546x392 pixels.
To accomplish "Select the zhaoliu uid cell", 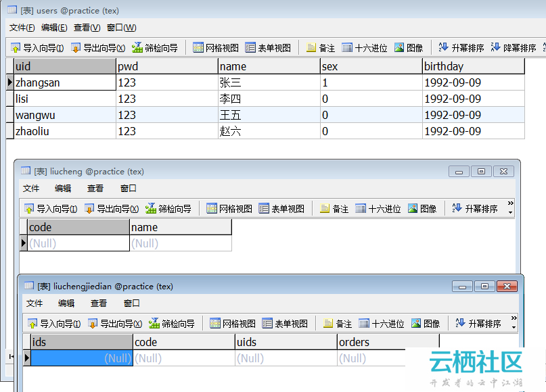I will pyautogui.click(x=65, y=131).
